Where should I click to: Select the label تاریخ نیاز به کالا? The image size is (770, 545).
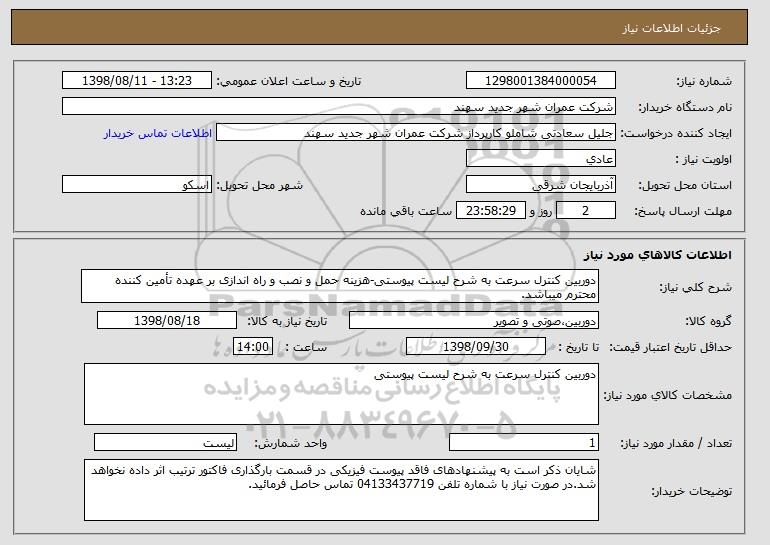click(x=287, y=322)
